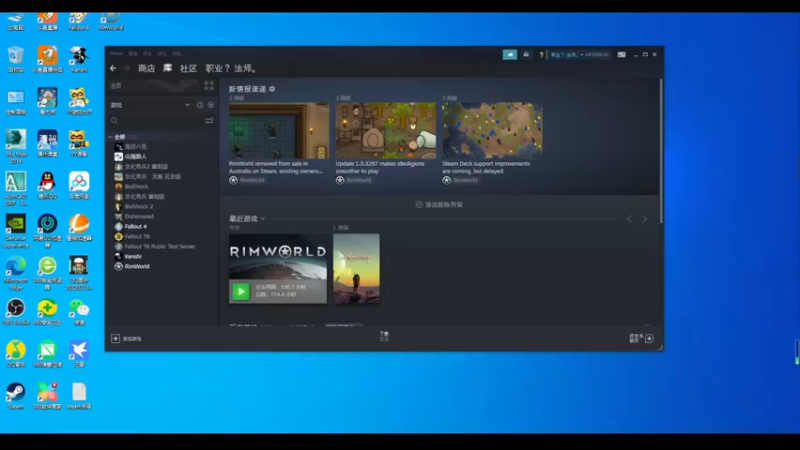Image resolution: width=800 pixels, height=450 pixels.
Task: Click 添加新书架 add shelf button
Action: pos(439,205)
